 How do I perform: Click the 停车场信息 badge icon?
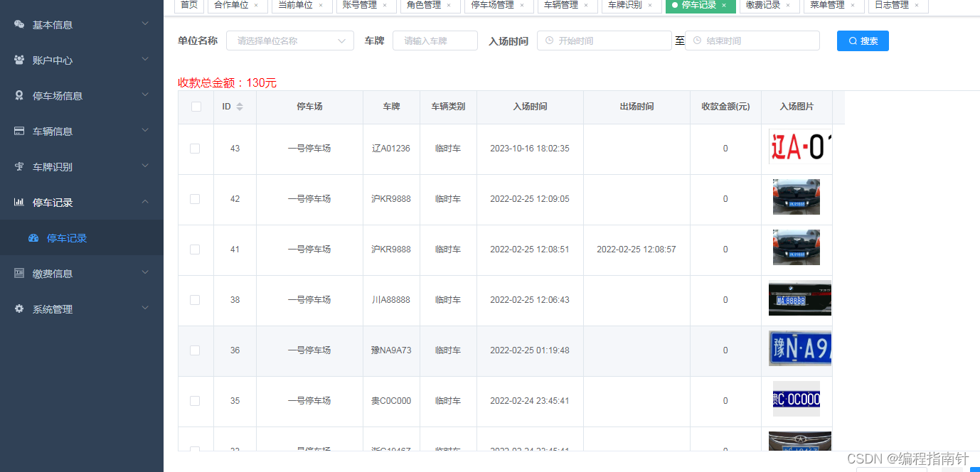pos(19,95)
